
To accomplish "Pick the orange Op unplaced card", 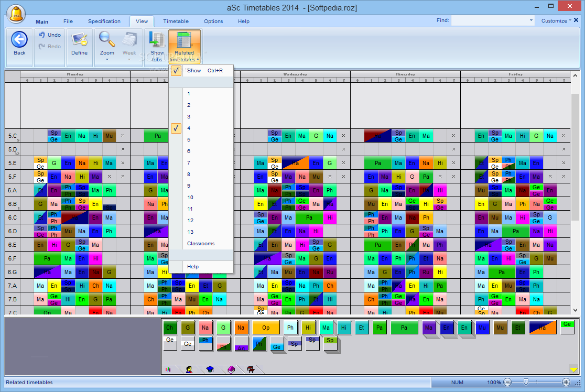I will (266, 328).
